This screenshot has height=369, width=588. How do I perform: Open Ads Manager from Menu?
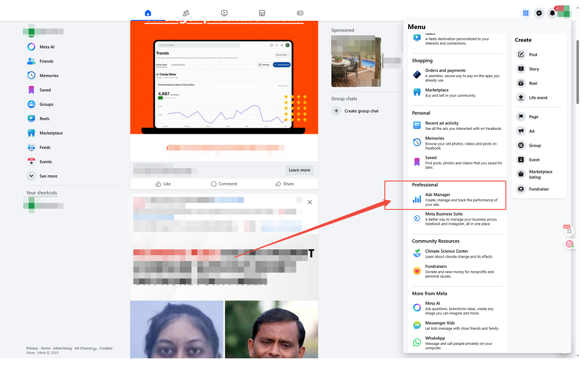coord(437,195)
